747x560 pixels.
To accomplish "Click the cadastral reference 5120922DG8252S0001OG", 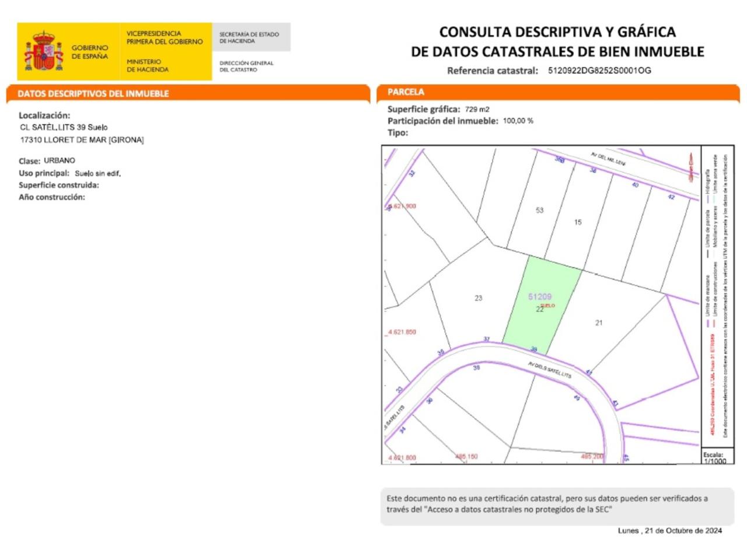I will 599,71.
